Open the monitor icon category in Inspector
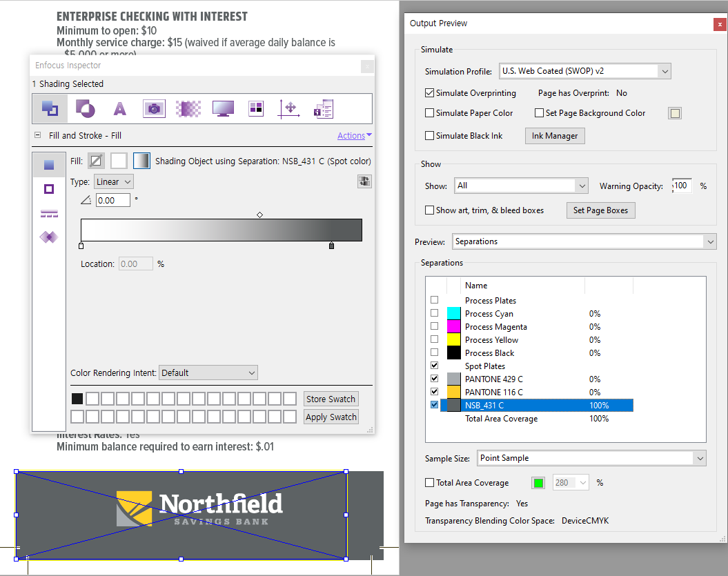Image resolution: width=728 pixels, height=576 pixels. (x=223, y=108)
